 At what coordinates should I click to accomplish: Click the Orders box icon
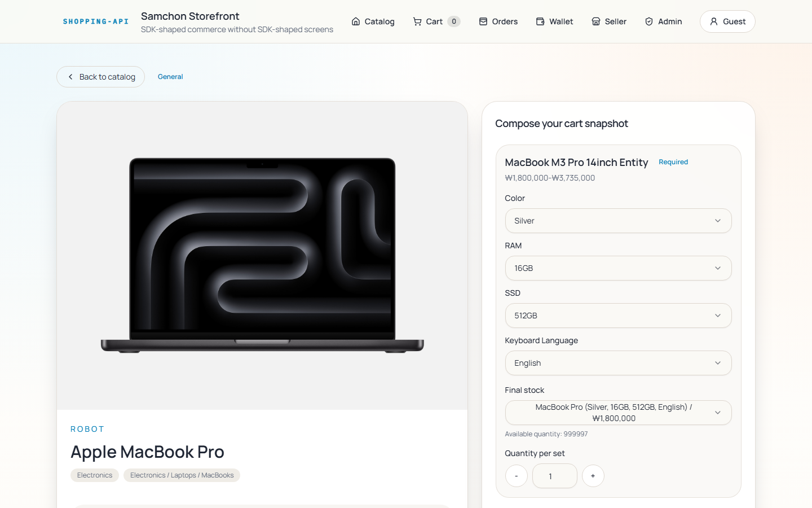coord(483,21)
